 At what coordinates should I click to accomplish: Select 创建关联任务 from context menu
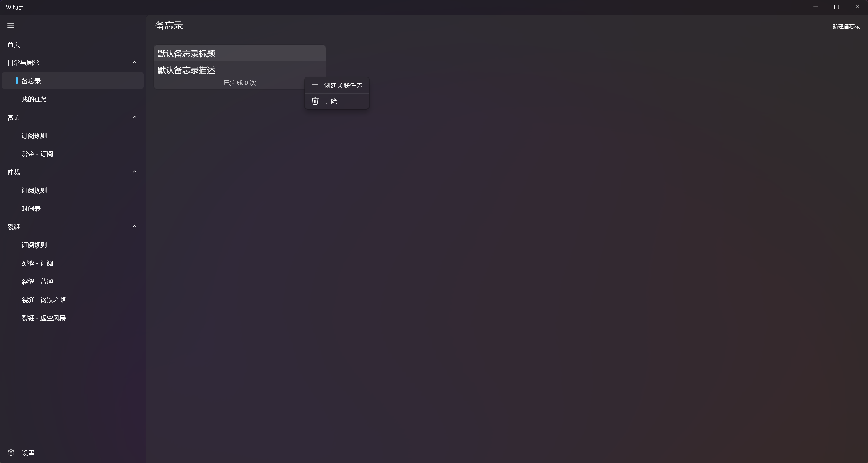point(337,86)
